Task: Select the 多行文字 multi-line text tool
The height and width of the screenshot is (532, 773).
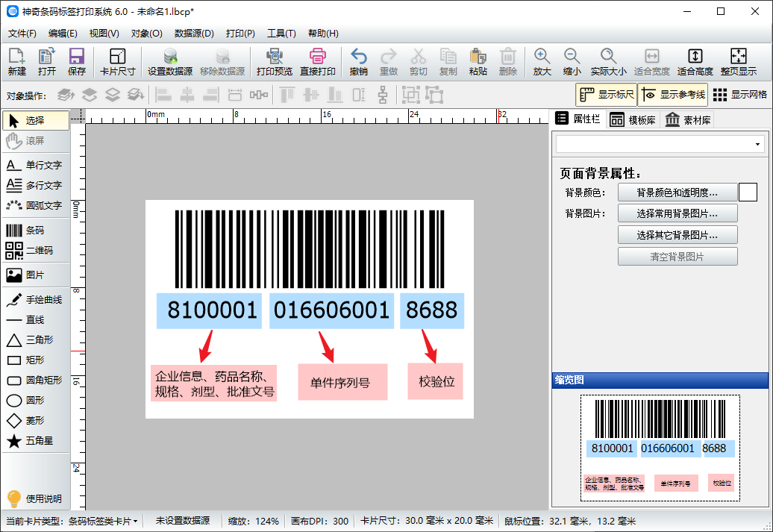Action: [x=35, y=185]
